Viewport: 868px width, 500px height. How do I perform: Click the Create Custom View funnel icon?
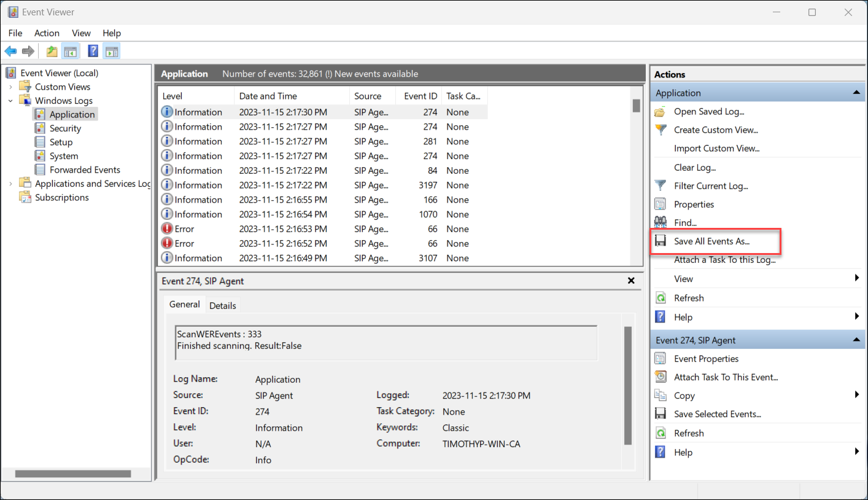pyautogui.click(x=661, y=130)
